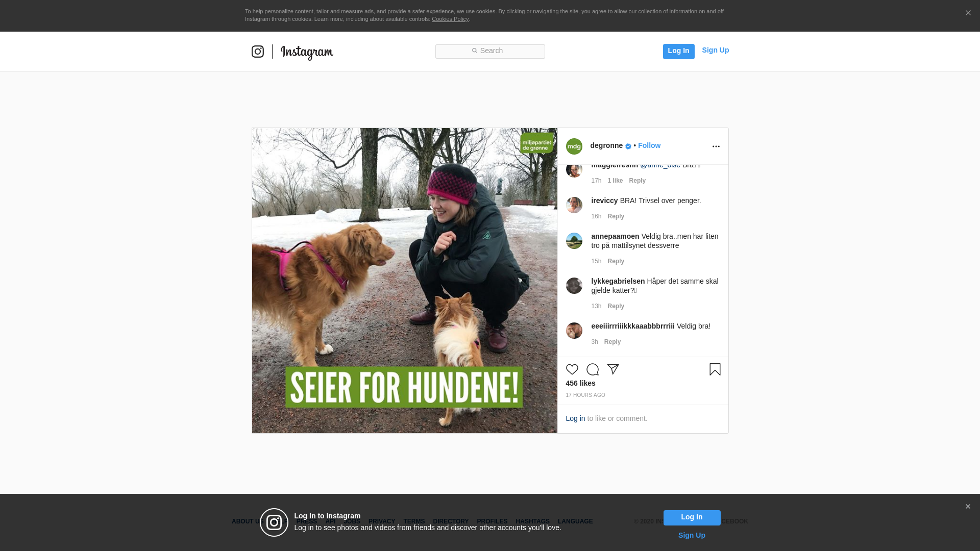Viewport: 980px width, 551px height.
Task: Open the LANGUAGE footer selector
Action: point(575,521)
